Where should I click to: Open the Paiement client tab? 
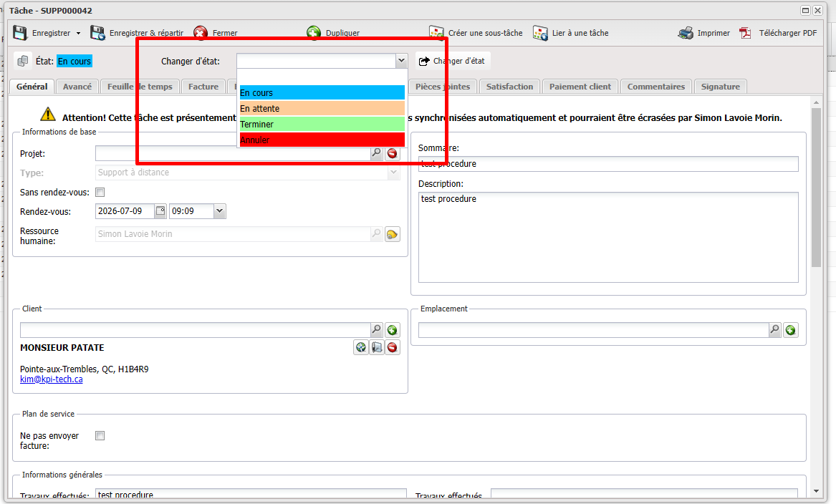(x=580, y=87)
